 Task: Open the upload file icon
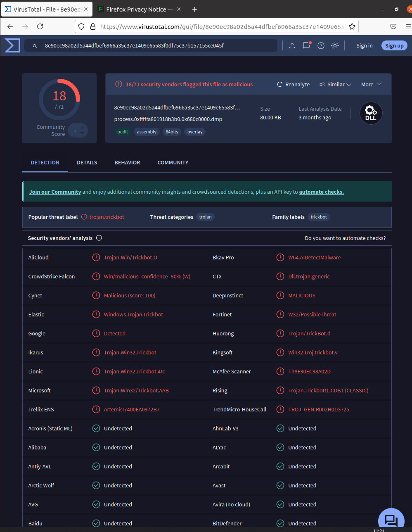(x=292, y=45)
